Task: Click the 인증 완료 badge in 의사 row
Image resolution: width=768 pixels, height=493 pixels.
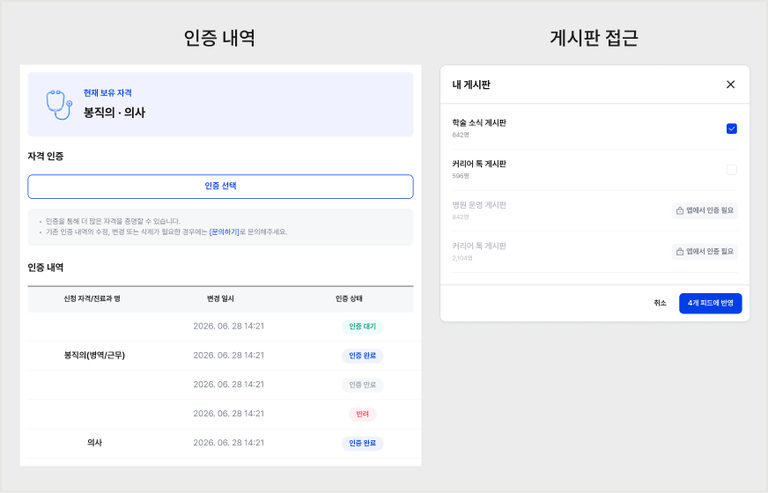Action: tap(362, 443)
